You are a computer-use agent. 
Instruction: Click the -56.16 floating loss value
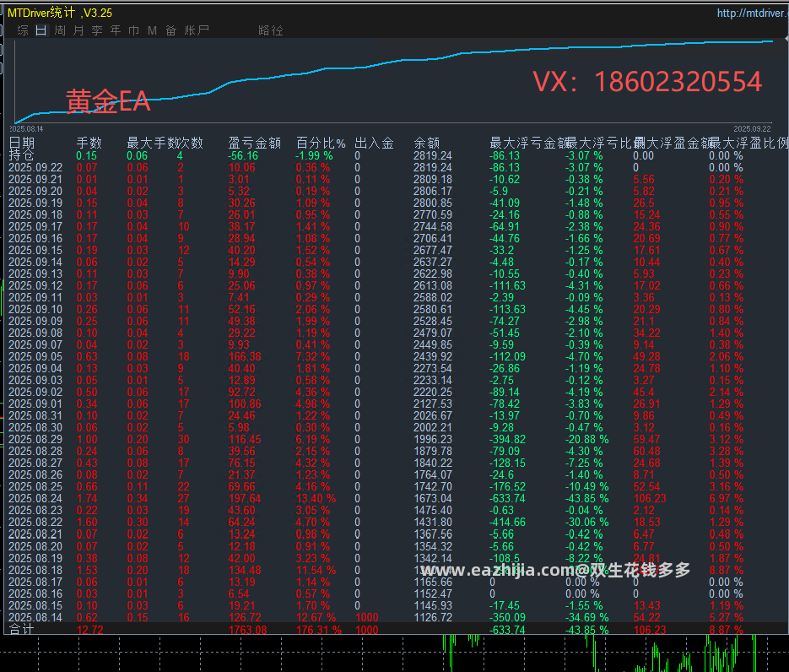(243, 155)
